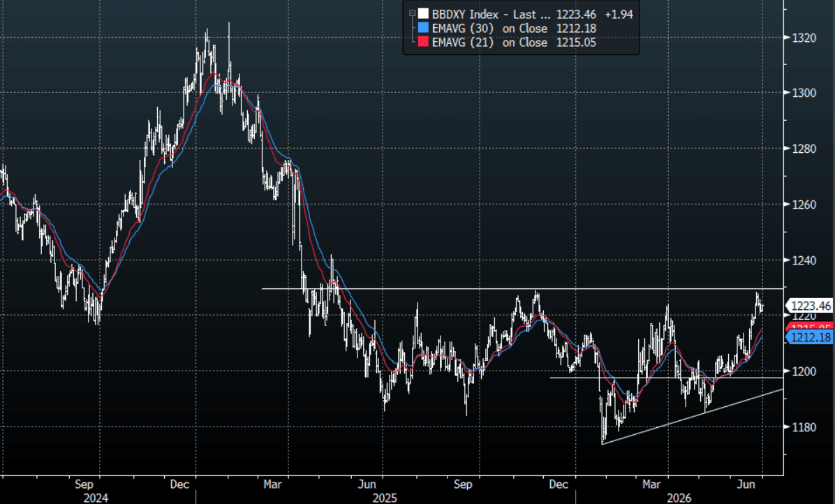Click the 1215.05 value in the legend
Viewport: 835px width, 504px height.
click(576, 42)
